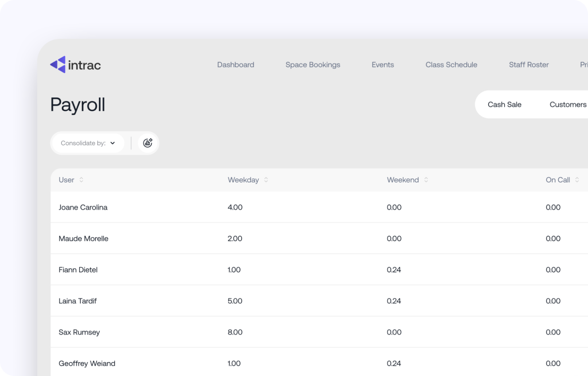Click Fiann Dietel's weekend value 0.24
The height and width of the screenshot is (376, 588).
point(394,270)
